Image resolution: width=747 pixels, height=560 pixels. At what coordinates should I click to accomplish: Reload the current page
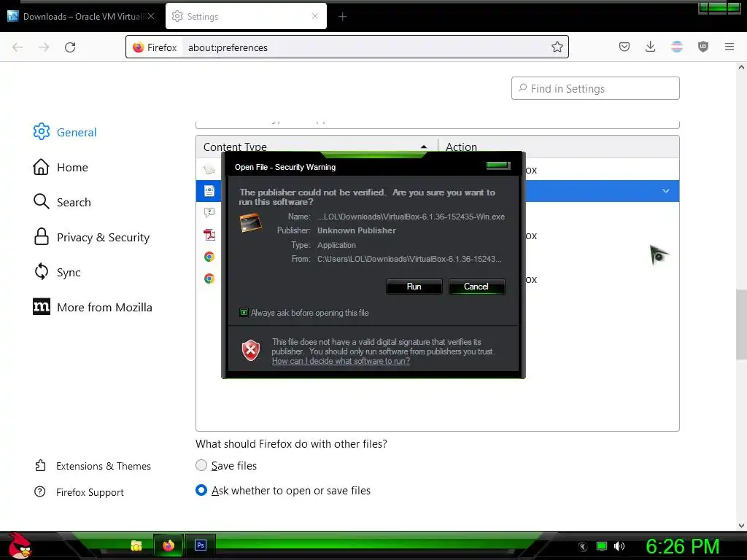click(x=70, y=47)
